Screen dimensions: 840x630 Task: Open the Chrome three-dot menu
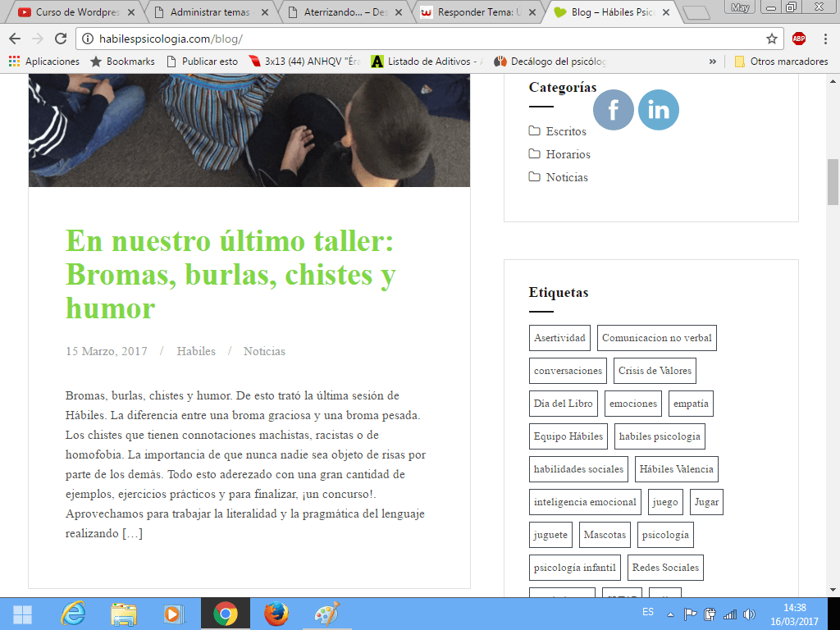click(825, 39)
